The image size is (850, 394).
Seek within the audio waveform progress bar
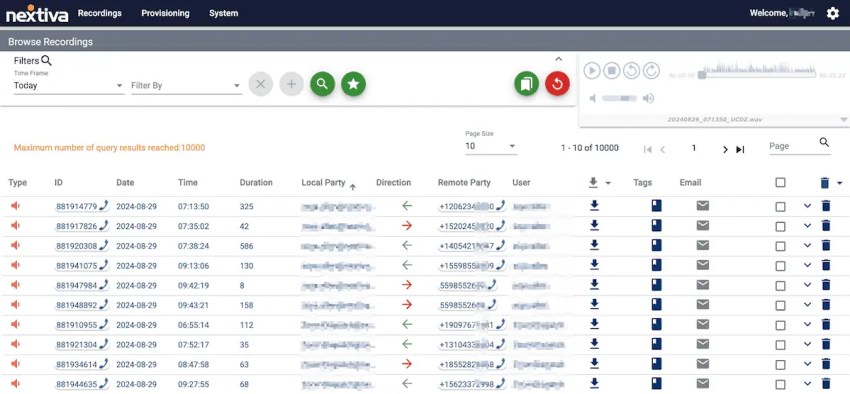pos(758,75)
